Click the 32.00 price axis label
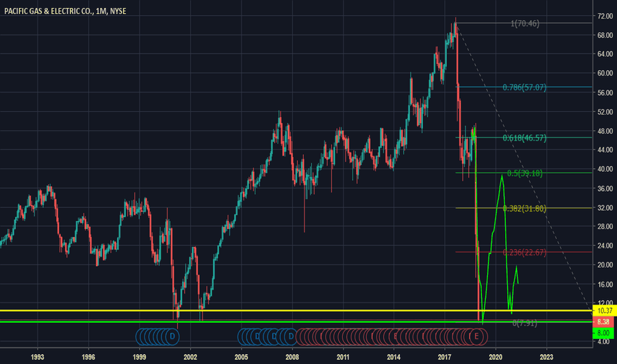617x364 pixels. click(605, 208)
